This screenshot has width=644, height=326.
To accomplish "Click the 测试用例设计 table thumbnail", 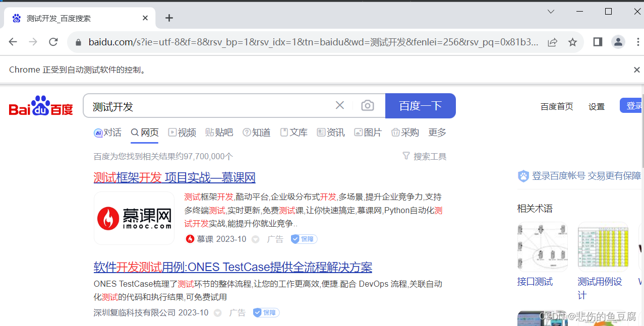I will pyautogui.click(x=603, y=247).
